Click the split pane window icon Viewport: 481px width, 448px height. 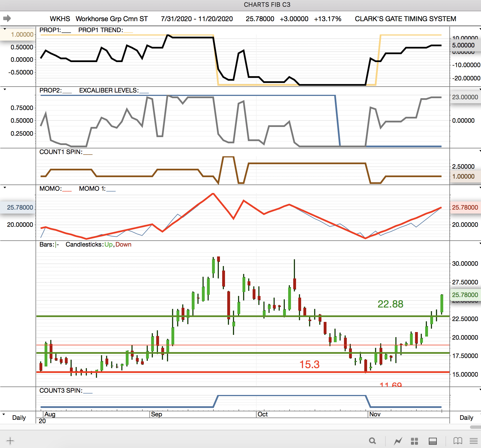click(x=433, y=441)
